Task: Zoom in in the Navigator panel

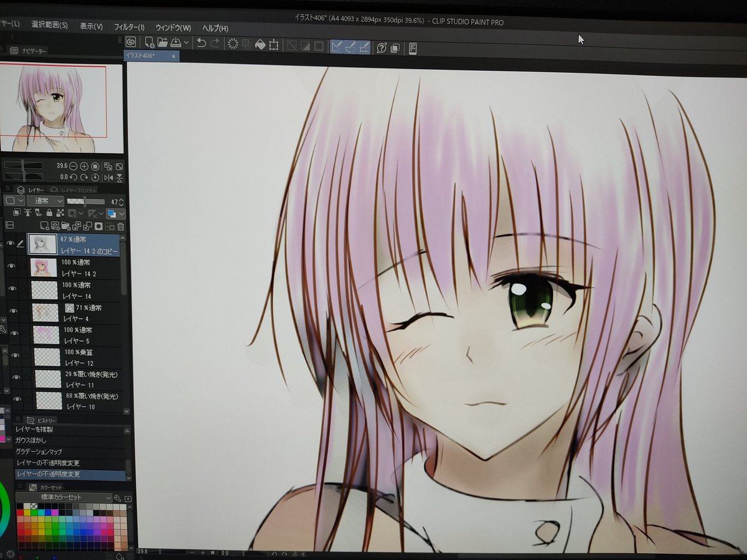Action: click(x=84, y=166)
